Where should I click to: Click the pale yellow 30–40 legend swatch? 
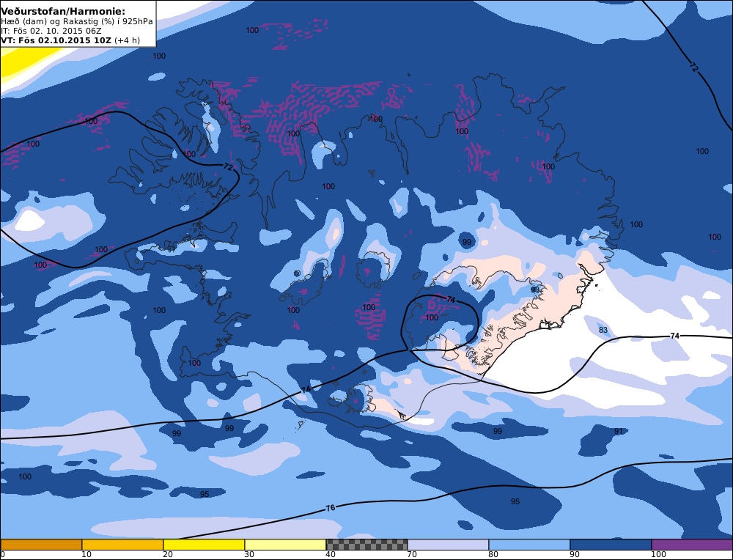pos(285,545)
